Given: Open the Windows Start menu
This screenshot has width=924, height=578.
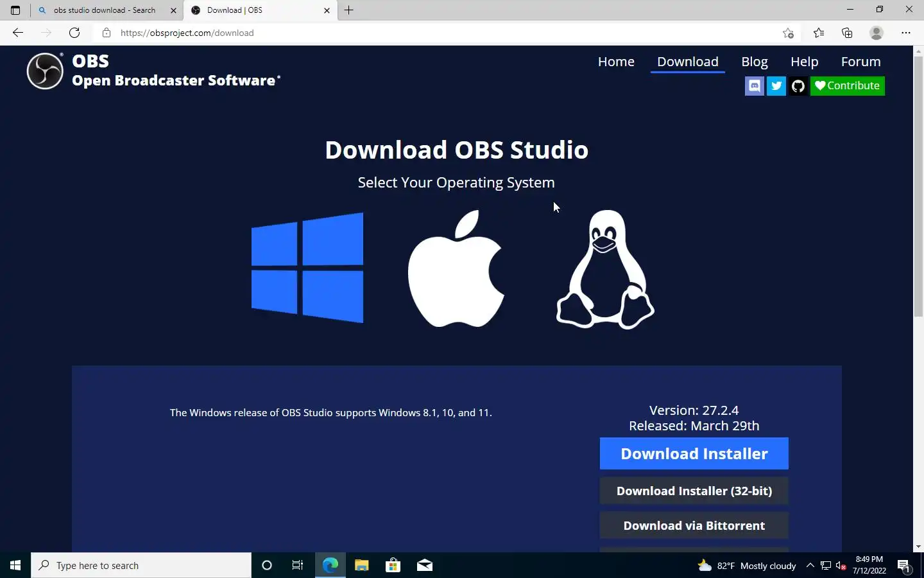Looking at the screenshot, I should point(15,565).
